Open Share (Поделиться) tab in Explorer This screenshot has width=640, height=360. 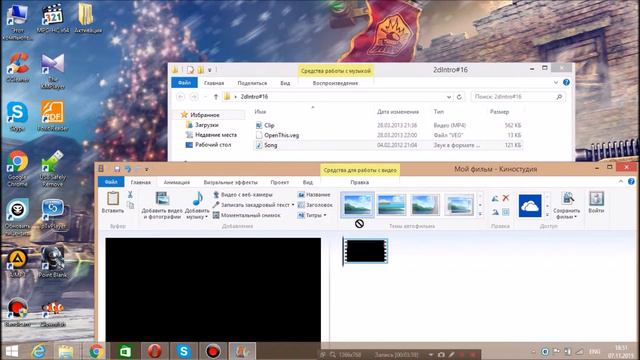coord(252,83)
